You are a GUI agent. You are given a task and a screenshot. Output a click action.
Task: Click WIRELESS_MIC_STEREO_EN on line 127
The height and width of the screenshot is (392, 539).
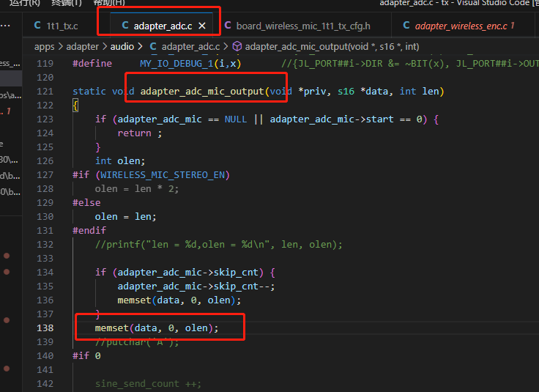[163, 175]
